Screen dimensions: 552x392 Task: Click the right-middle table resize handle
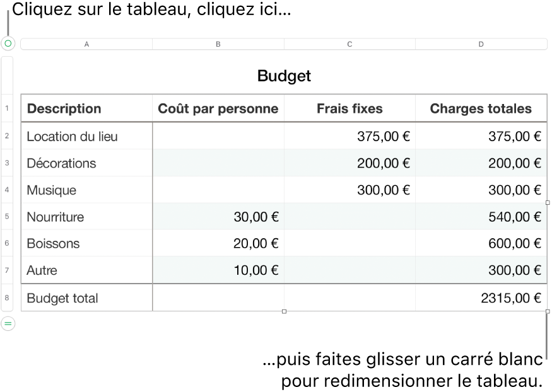pyautogui.click(x=547, y=203)
